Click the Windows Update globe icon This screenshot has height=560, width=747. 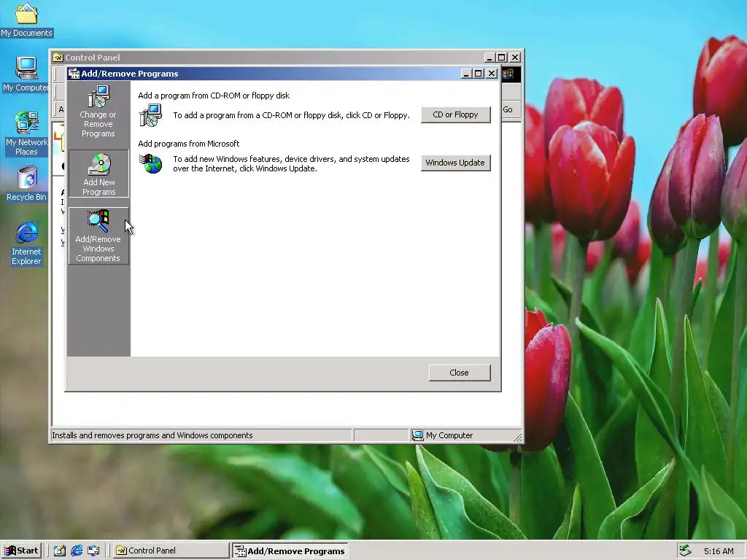pyautogui.click(x=151, y=163)
